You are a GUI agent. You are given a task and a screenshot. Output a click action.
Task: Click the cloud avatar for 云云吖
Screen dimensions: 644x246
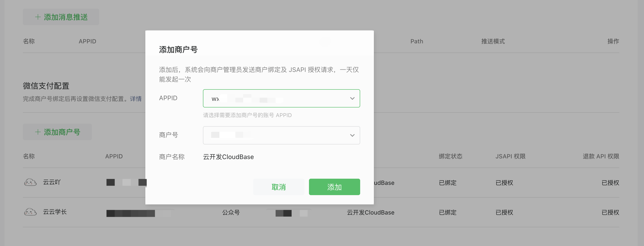[30, 182]
